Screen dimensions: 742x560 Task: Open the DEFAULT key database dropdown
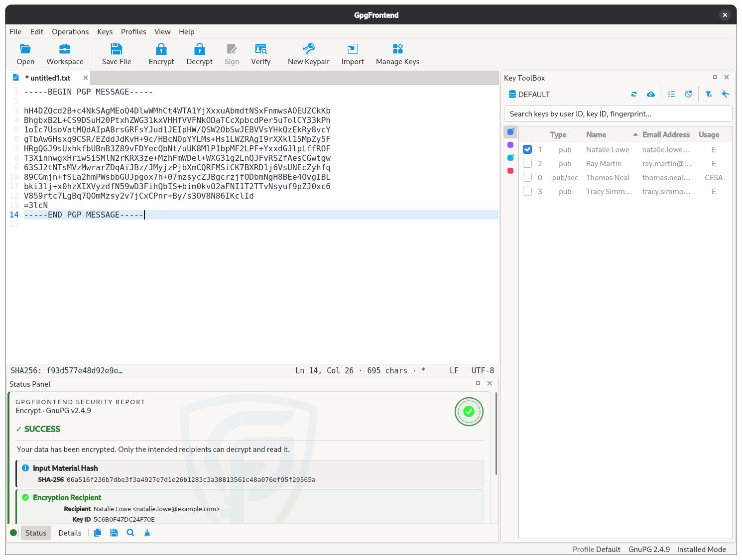(529, 94)
